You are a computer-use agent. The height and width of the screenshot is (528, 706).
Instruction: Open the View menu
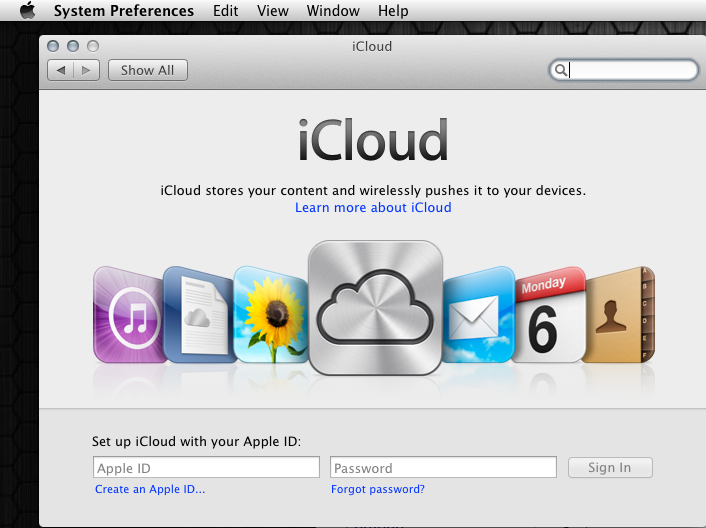273,10
